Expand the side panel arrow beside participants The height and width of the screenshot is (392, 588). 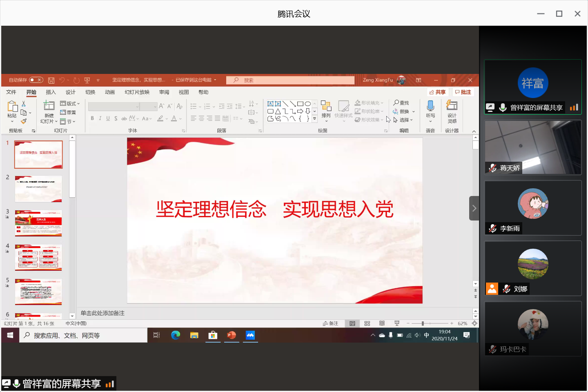(474, 208)
